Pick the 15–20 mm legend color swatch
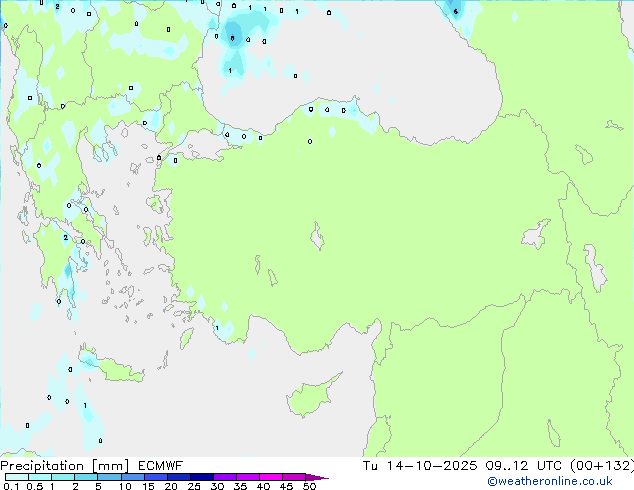Image resolution: width=634 pixels, height=490 pixels. pyautogui.click(x=155, y=477)
